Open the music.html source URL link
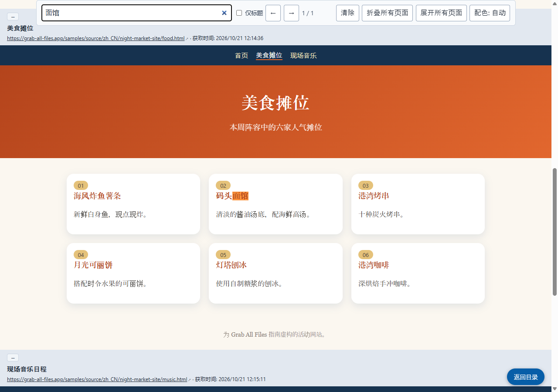Screen dimensions: 558x392 97,379
